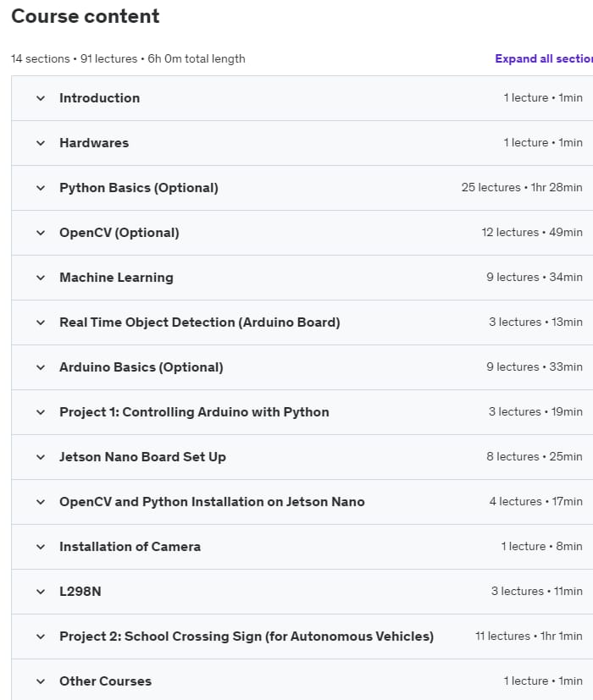593x700 pixels.
Task: Click '9 lectures • 34min' text
Action: click(535, 278)
